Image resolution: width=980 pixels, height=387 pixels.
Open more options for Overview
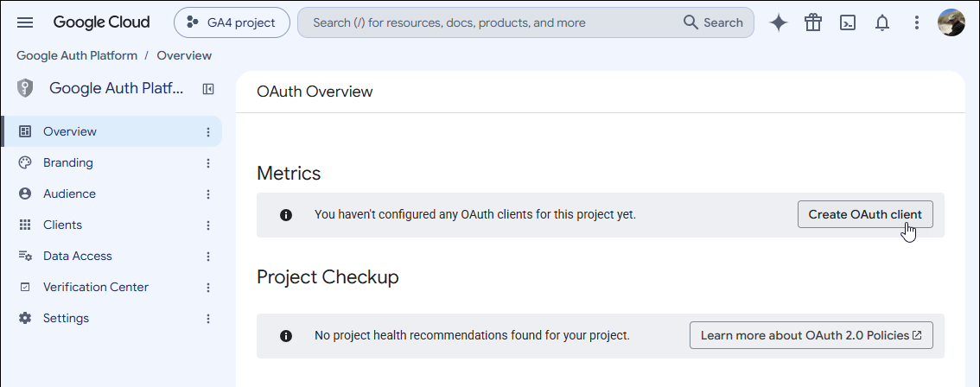click(208, 132)
